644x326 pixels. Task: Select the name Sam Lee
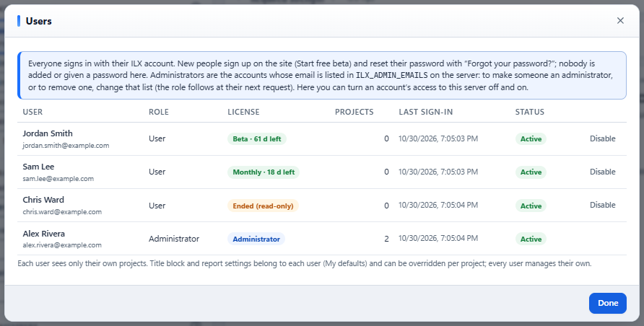pyautogui.click(x=38, y=167)
